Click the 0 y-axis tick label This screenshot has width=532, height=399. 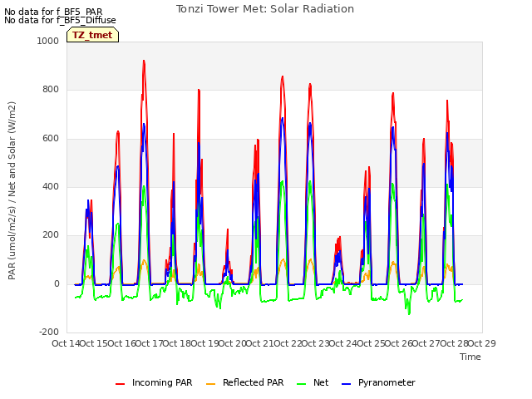(57, 283)
